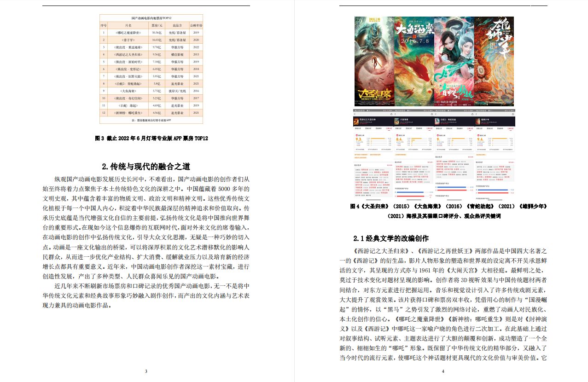Screen dimensions: 588x382
Task: Click the 9.3 rating score in the screenshot
Action: point(359,139)
